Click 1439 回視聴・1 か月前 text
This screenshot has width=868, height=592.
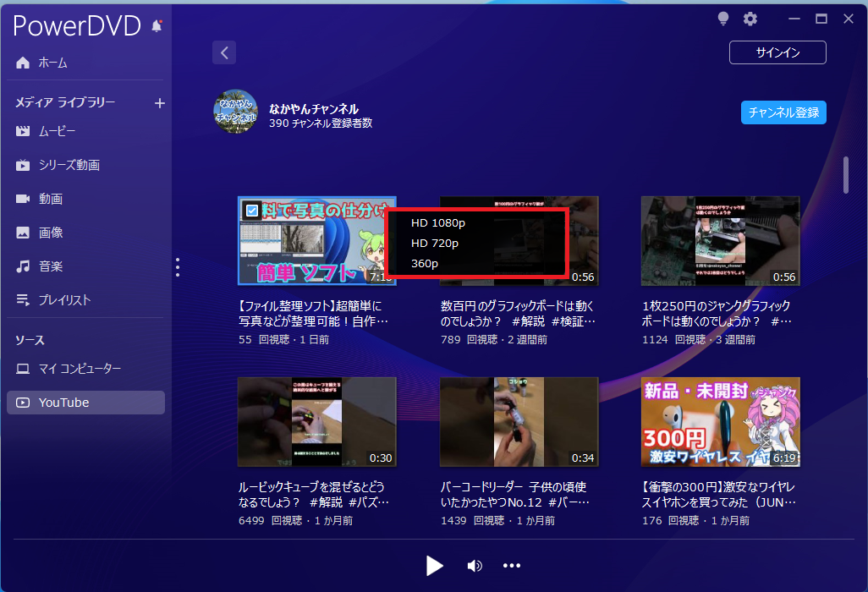497,521
